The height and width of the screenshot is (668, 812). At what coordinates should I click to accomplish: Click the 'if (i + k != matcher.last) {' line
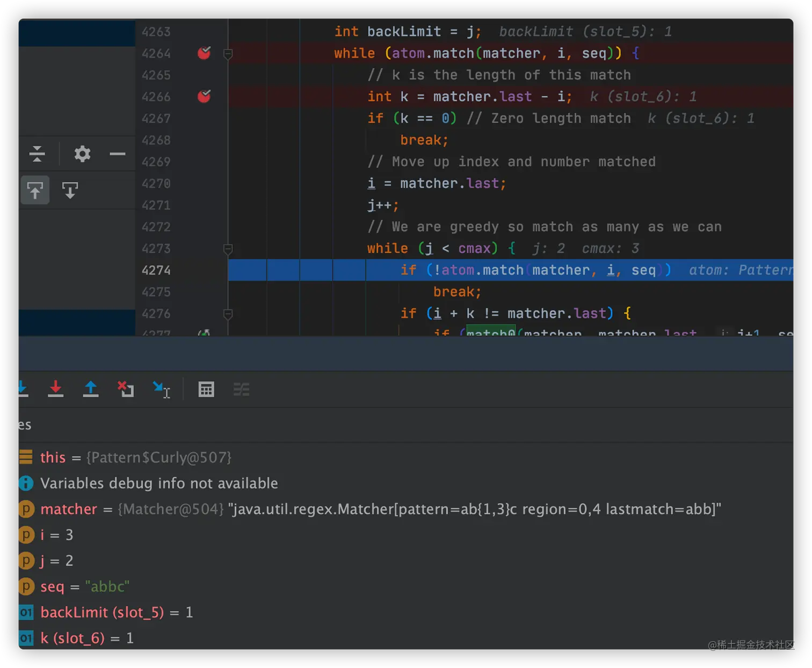516,313
